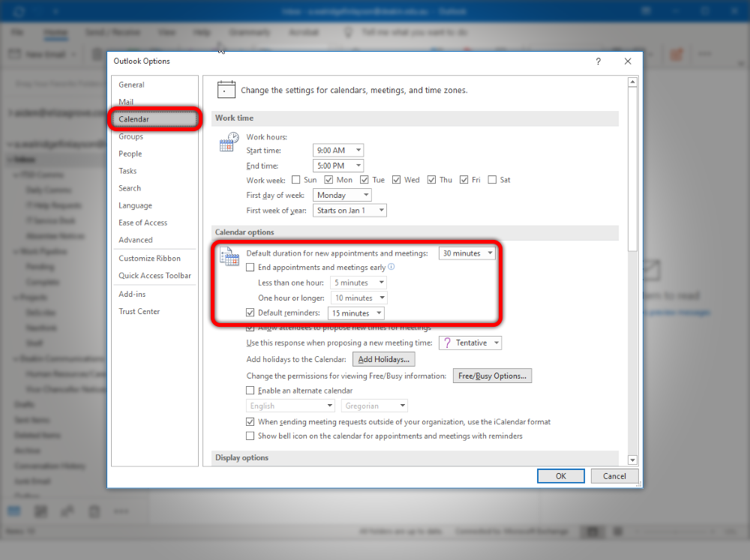Select the Calendar options category

154,119
